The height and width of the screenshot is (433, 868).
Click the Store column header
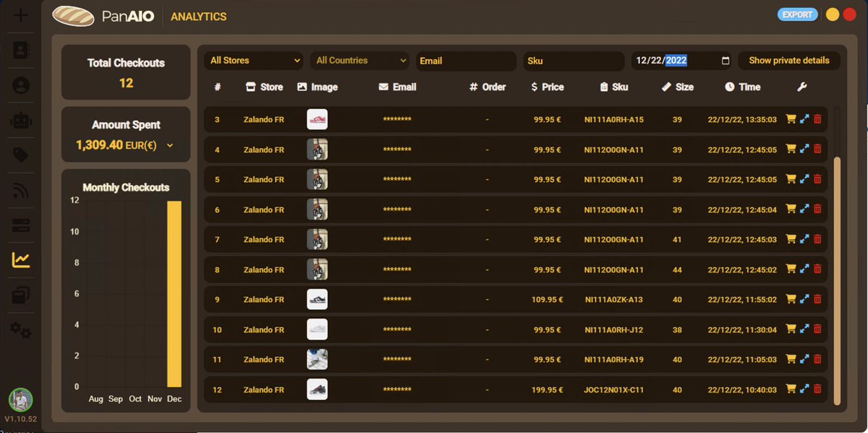point(264,87)
